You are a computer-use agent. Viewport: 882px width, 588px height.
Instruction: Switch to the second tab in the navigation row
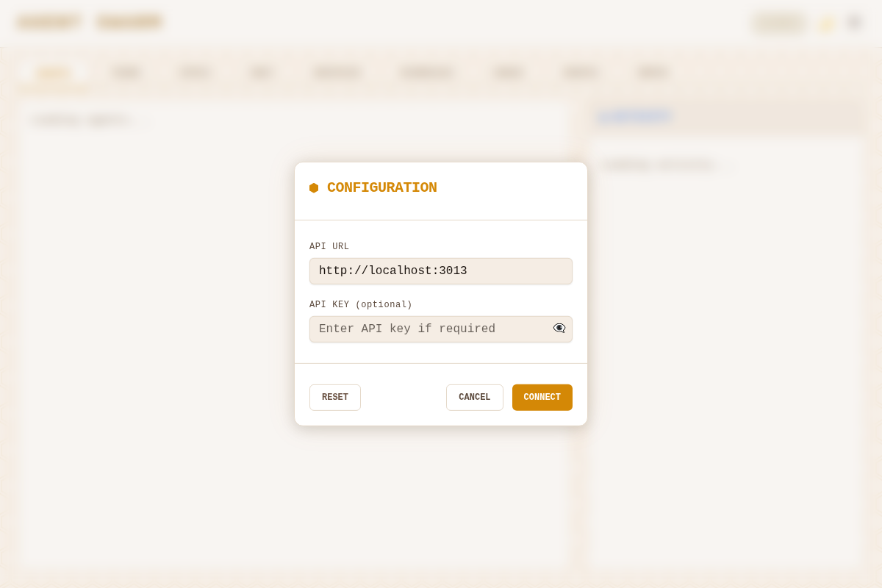126,73
